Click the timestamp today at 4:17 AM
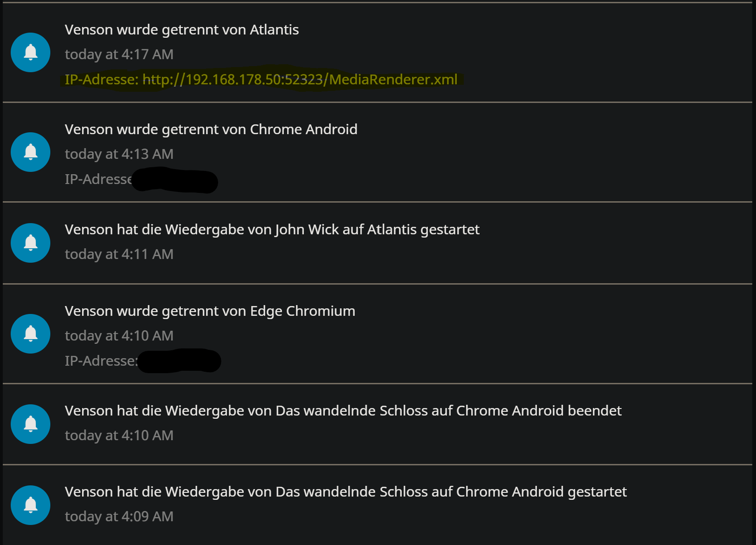This screenshot has height=545, width=756. (x=119, y=54)
